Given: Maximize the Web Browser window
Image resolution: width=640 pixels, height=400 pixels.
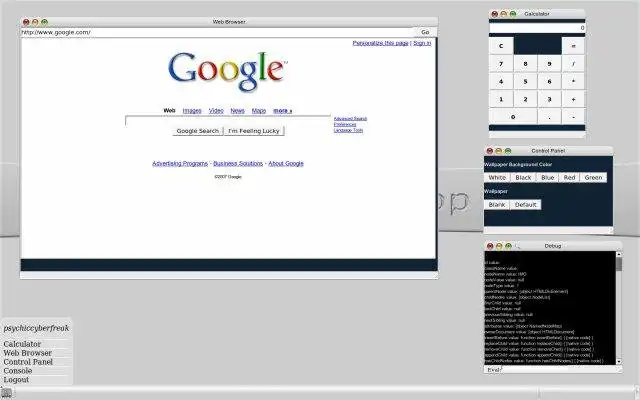Looking at the screenshot, I should point(44,22).
